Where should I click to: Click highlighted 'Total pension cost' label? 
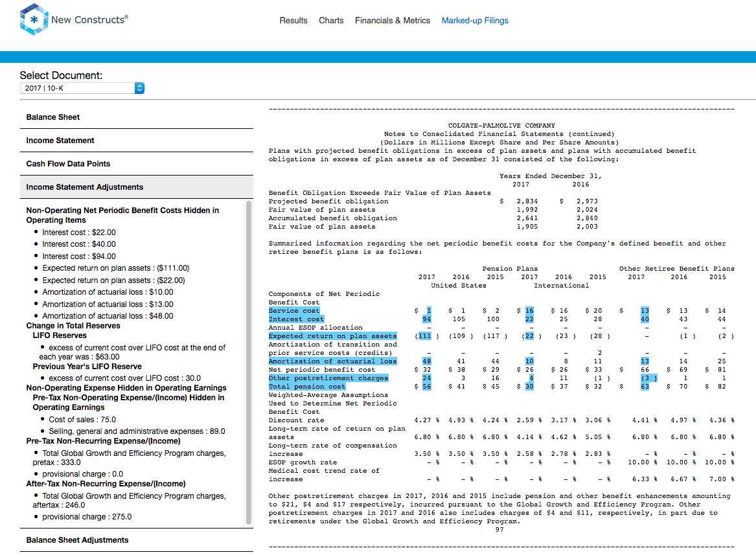[x=307, y=387]
